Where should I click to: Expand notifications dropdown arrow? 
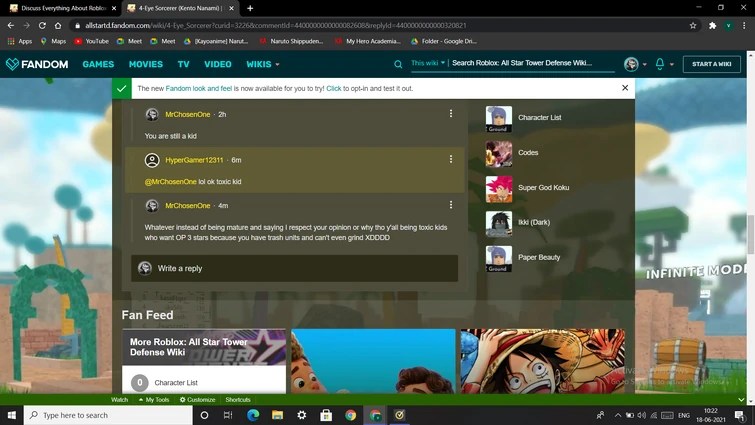[x=672, y=64]
